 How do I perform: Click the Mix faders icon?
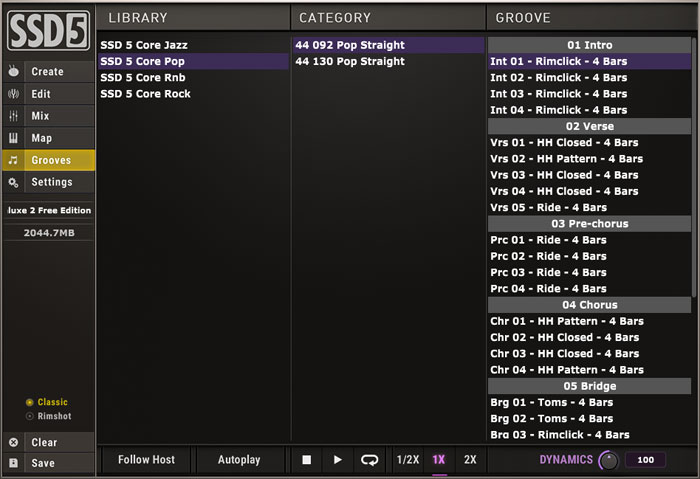(x=14, y=116)
